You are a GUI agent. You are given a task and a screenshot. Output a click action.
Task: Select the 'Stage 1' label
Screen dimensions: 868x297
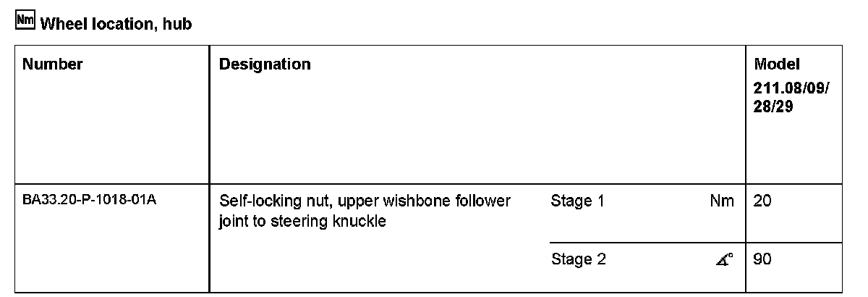coord(577,201)
